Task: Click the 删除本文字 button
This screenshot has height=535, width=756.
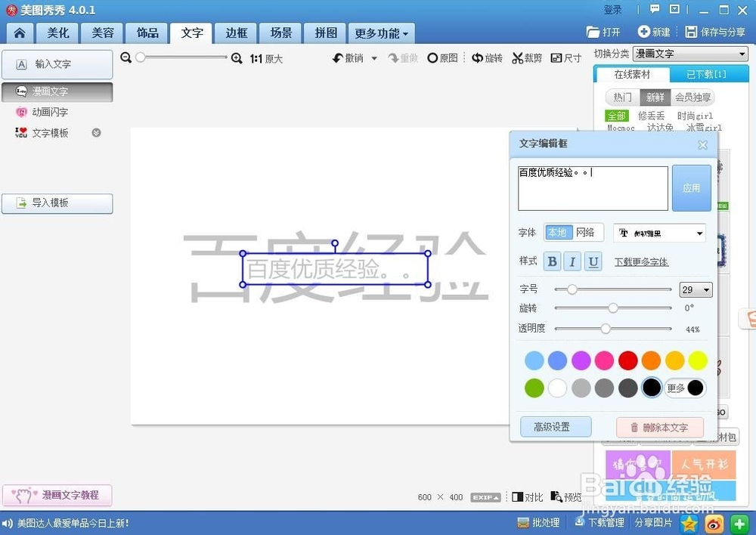Action: tap(659, 428)
